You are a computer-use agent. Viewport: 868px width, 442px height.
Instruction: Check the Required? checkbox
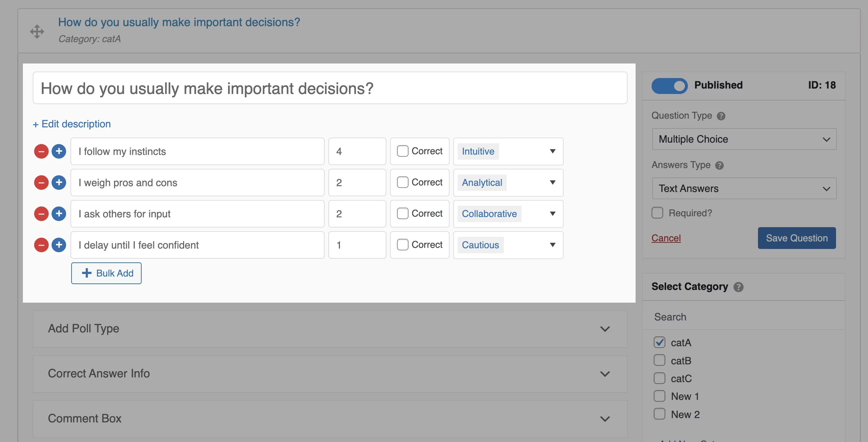coord(657,213)
